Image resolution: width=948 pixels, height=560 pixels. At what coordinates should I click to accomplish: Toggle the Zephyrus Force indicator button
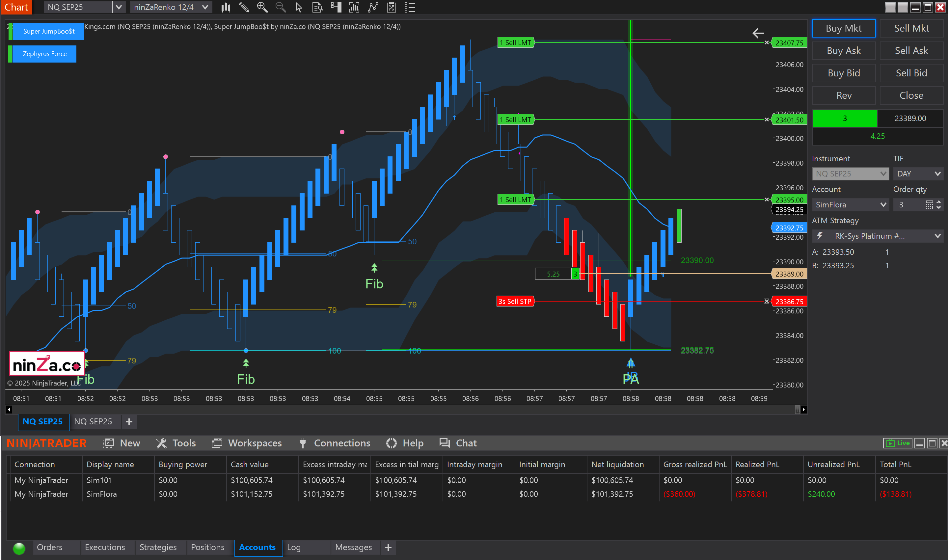44,54
